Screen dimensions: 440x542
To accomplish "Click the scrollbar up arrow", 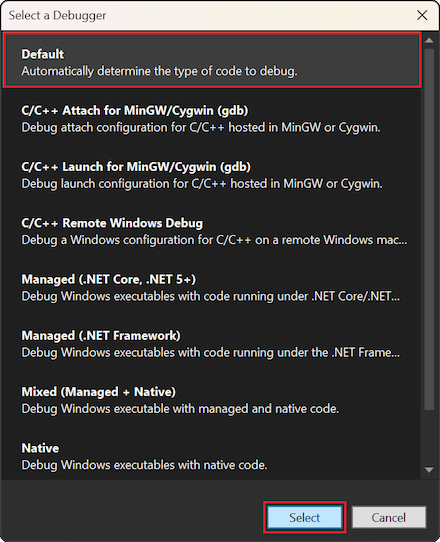I will point(429,40).
